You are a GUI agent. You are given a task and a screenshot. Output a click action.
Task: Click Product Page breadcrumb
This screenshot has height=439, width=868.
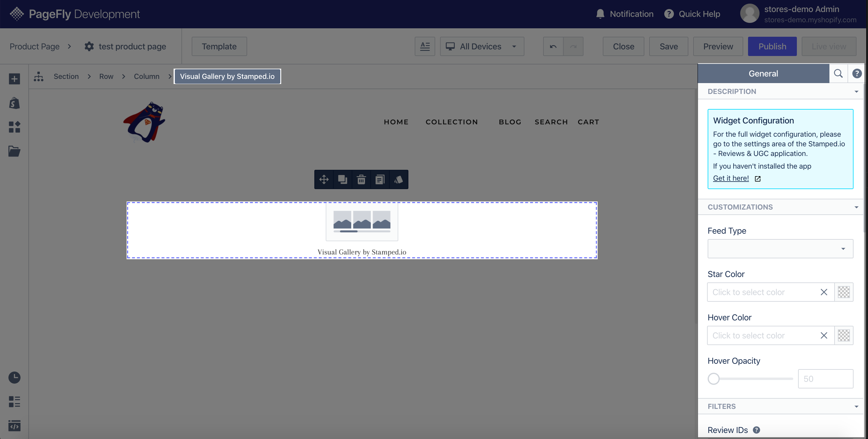[34, 46]
